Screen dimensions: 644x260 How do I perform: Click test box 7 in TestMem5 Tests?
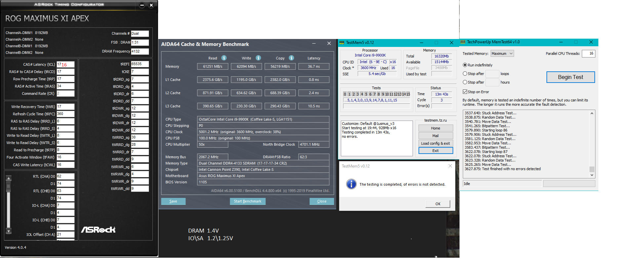click(x=375, y=94)
